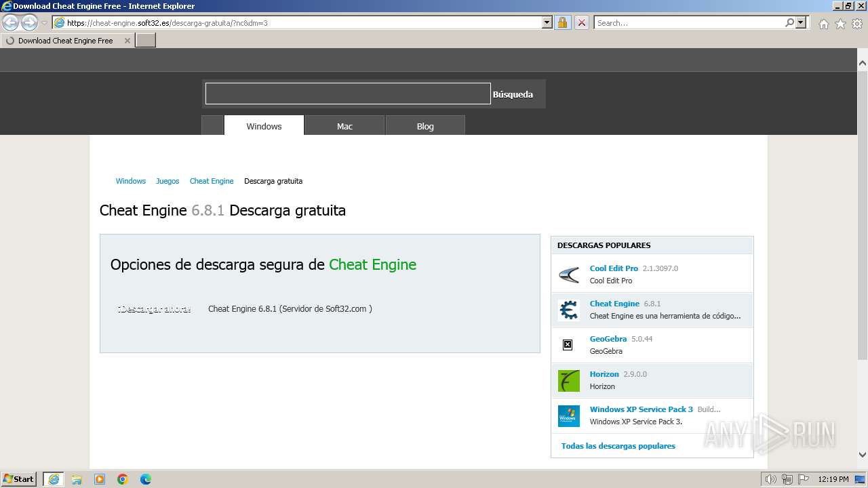Click the Windows XP Service Pack icon

coord(569,415)
